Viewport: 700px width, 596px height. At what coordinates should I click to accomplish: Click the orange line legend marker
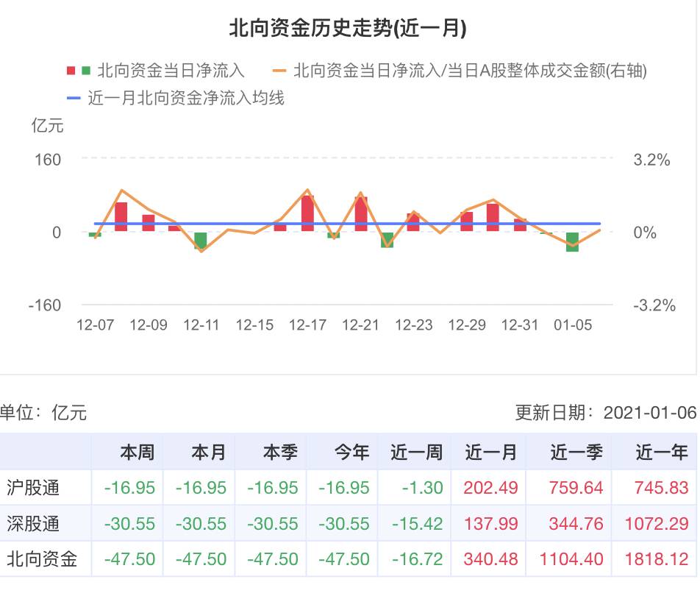279,71
